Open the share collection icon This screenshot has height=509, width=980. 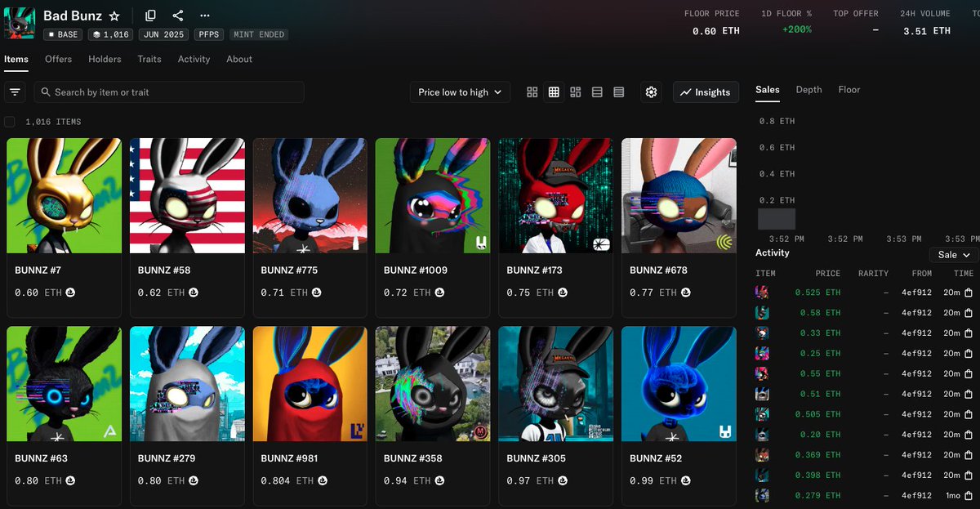pos(178,16)
